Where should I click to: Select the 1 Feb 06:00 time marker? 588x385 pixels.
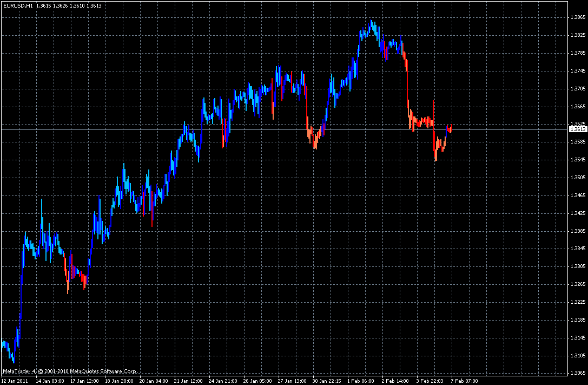coord(360,381)
